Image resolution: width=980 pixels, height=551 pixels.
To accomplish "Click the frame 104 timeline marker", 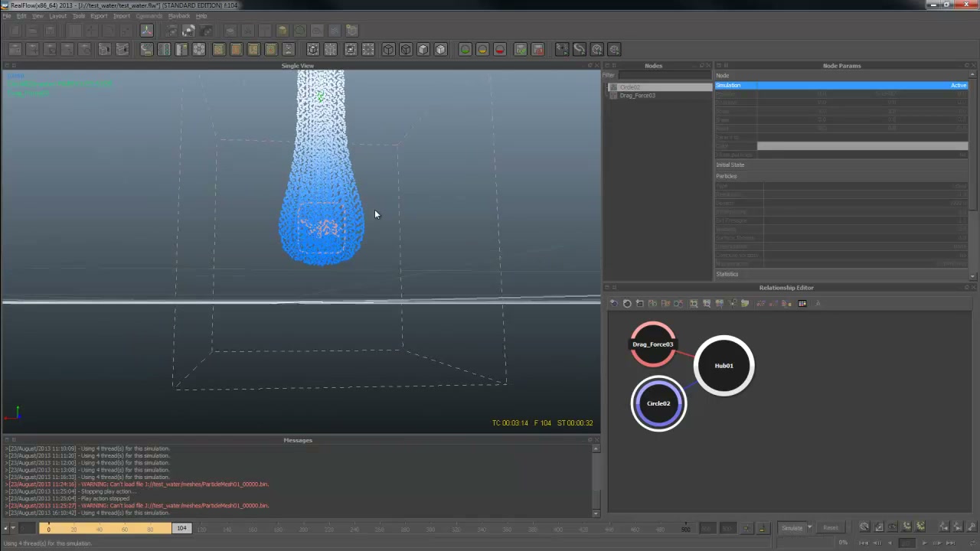I will pyautogui.click(x=181, y=528).
